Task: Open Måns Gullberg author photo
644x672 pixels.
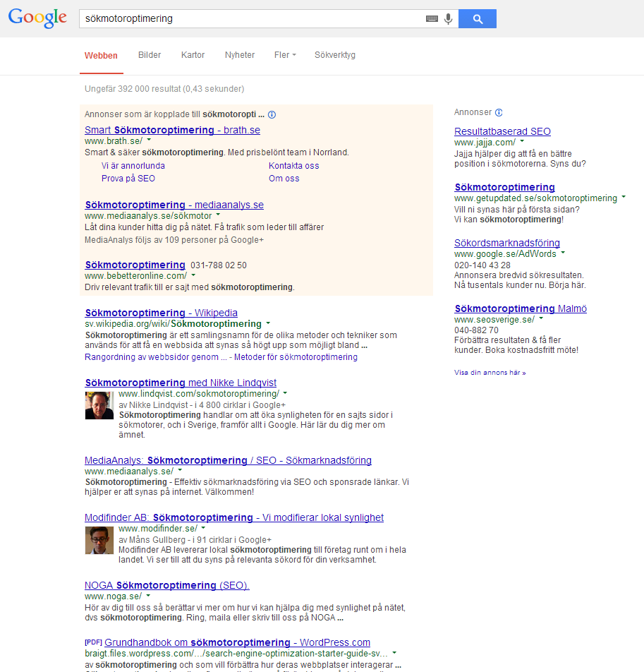Action: click(99, 540)
